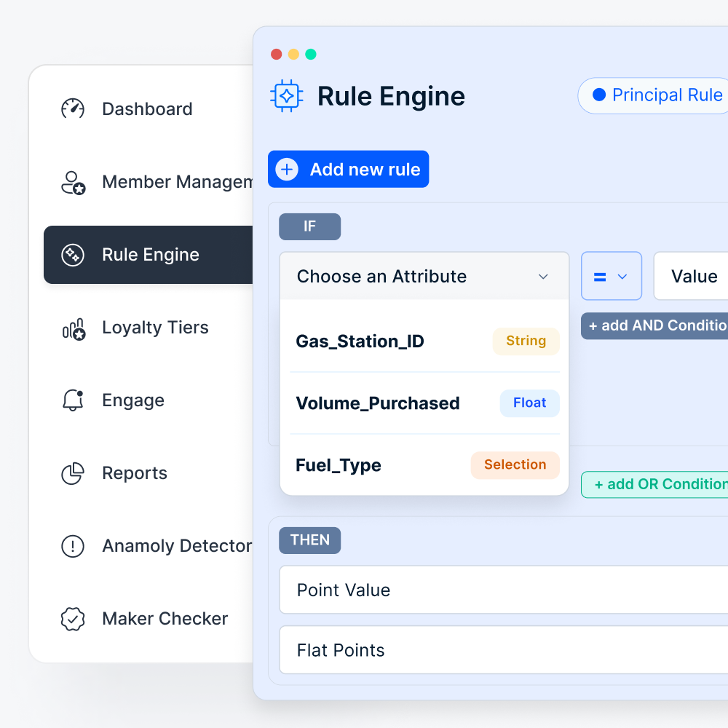Click the Point Value field
Image resolution: width=728 pixels, height=728 pixels.
(x=504, y=590)
